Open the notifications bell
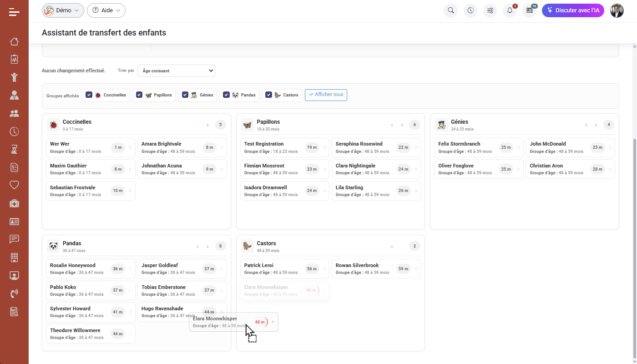Image resolution: width=637 pixels, height=364 pixels. click(x=510, y=10)
